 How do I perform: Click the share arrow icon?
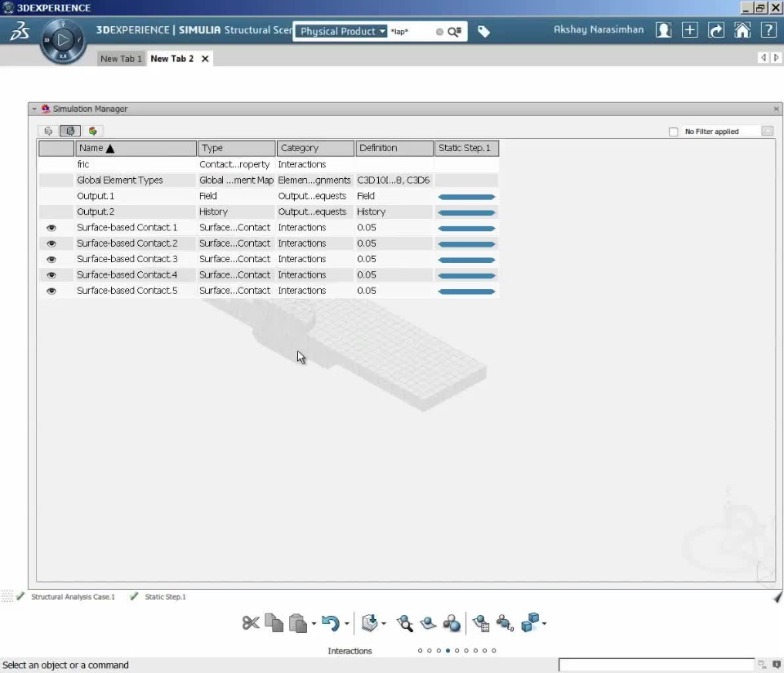point(716,30)
